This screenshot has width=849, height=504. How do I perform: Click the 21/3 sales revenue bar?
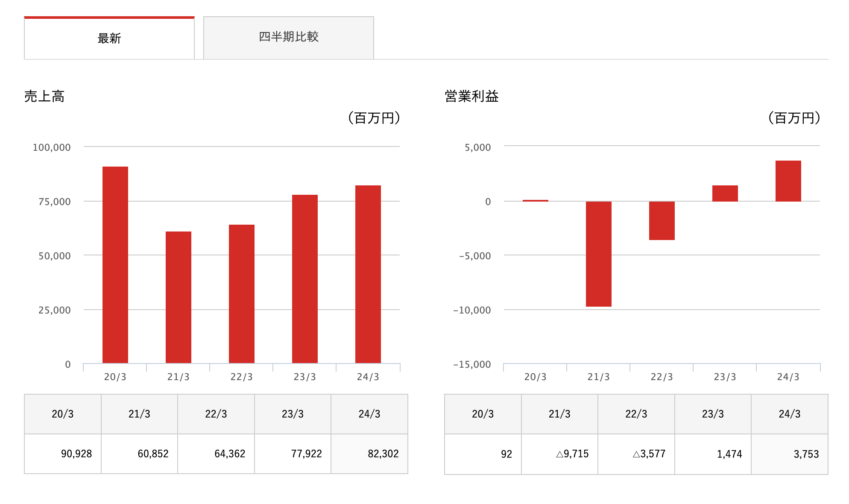click(x=179, y=297)
